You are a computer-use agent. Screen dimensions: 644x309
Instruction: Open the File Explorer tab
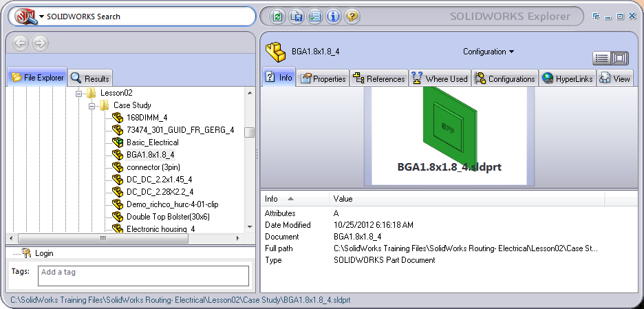click(x=37, y=77)
